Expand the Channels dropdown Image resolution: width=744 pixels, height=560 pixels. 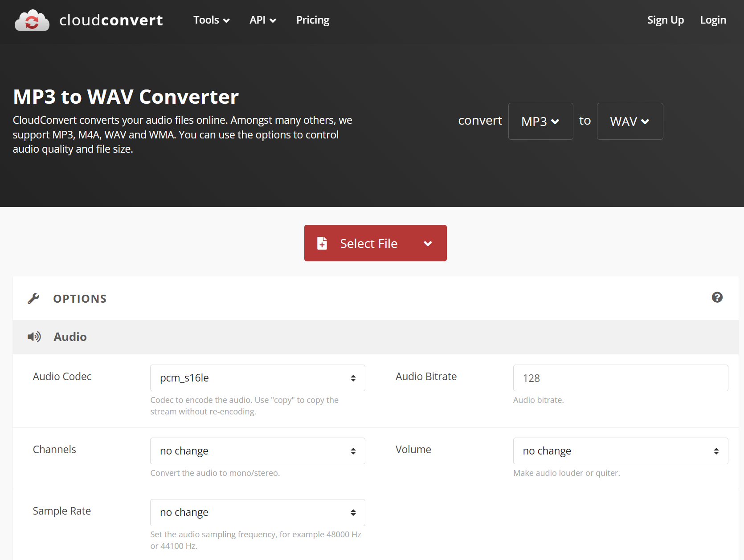pos(258,451)
